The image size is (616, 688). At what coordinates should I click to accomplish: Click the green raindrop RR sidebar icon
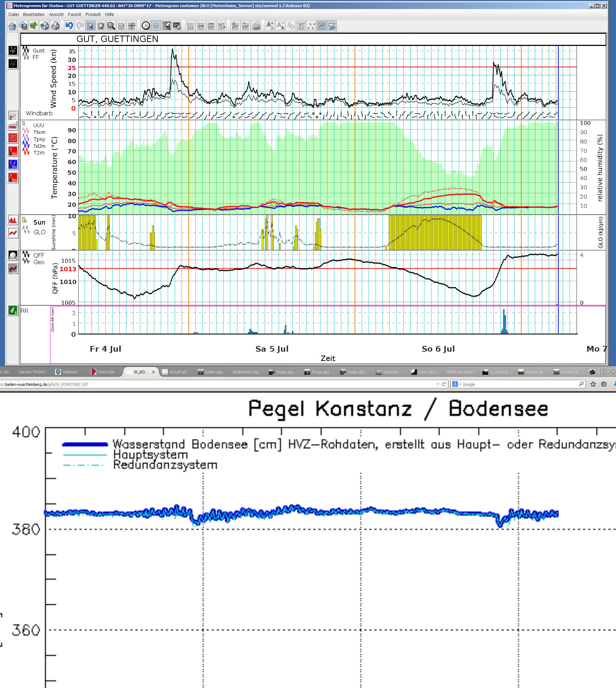13,310
